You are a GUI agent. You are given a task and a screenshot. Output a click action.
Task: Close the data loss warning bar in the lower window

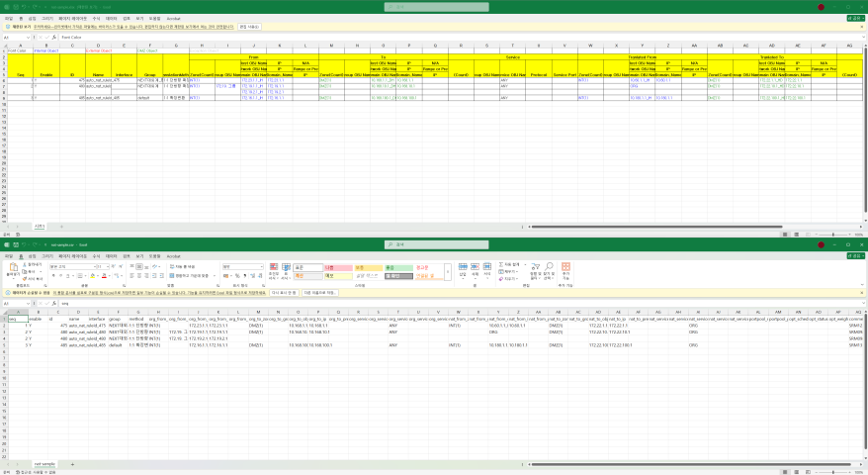point(862,293)
